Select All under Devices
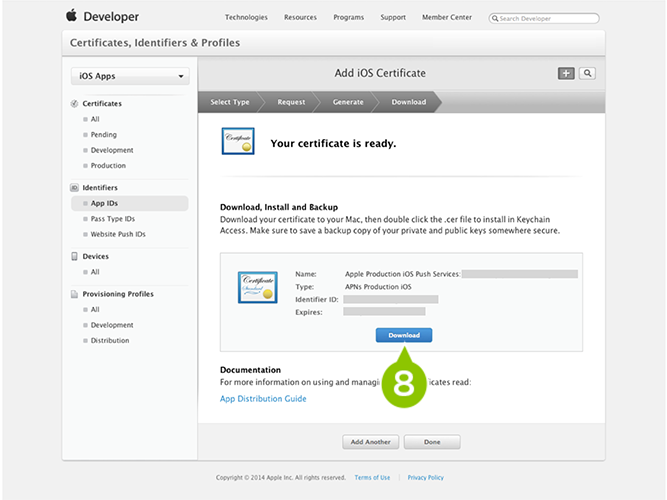 (95, 272)
